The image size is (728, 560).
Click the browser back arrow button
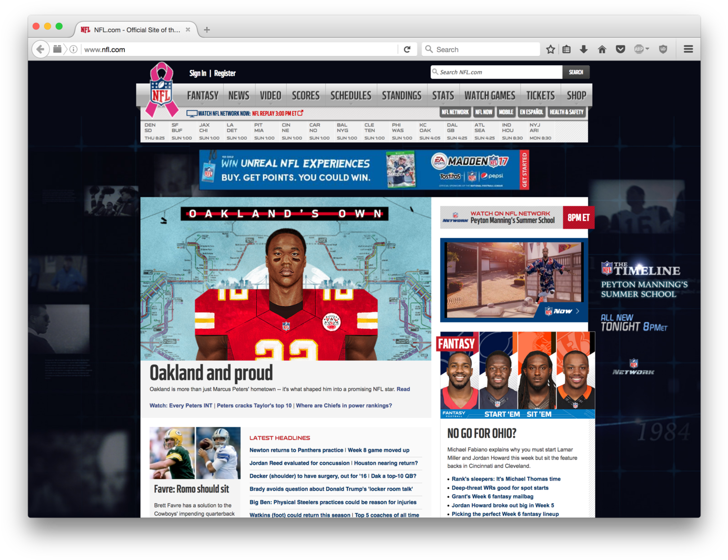tap(40, 49)
